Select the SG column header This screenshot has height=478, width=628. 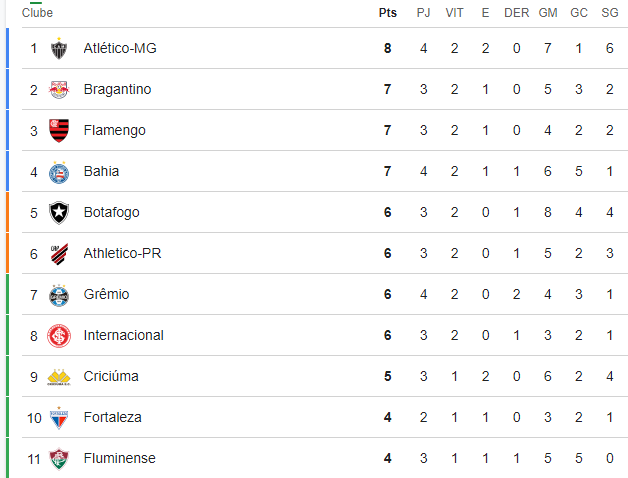point(610,13)
